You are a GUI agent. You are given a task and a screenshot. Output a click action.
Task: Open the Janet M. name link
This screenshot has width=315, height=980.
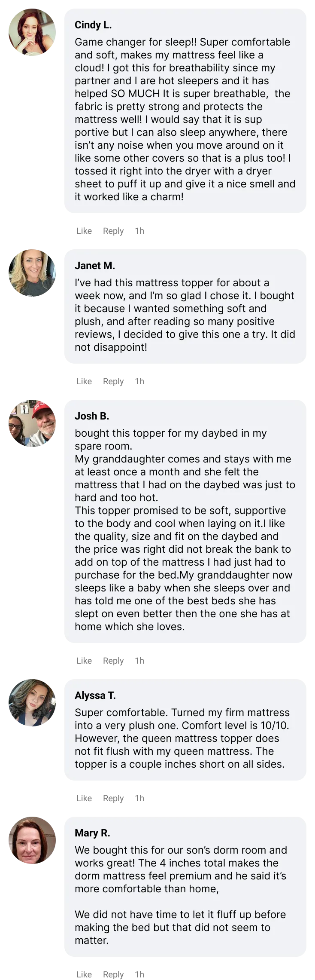coord(95,266)
